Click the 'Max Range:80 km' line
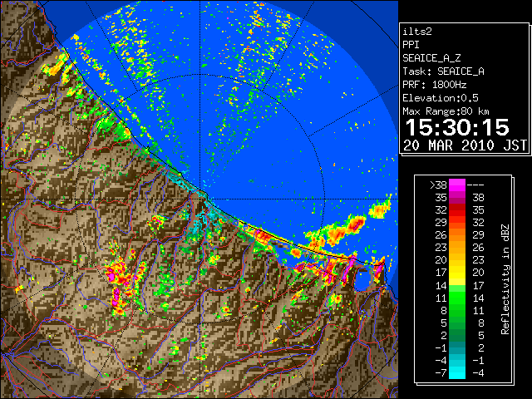Screen dimensions: 532x399 [446, 111]
